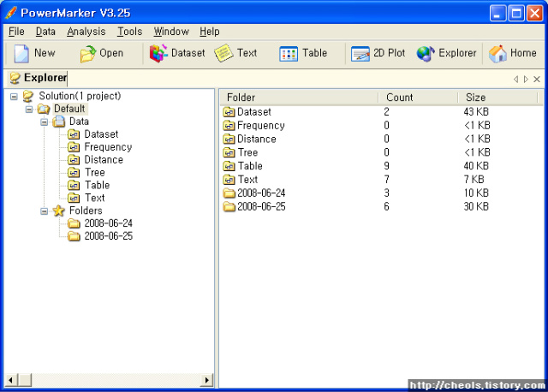Viewport: 548px width, 392px height.
Task: Maximize the PowerMarker window
Action: (516, 14)
